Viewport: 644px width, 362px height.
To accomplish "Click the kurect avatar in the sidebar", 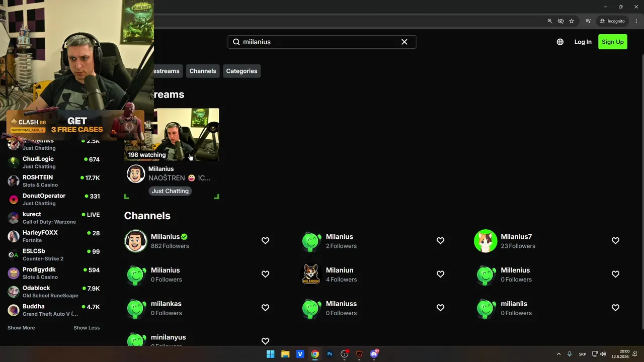I will point(14,218).
